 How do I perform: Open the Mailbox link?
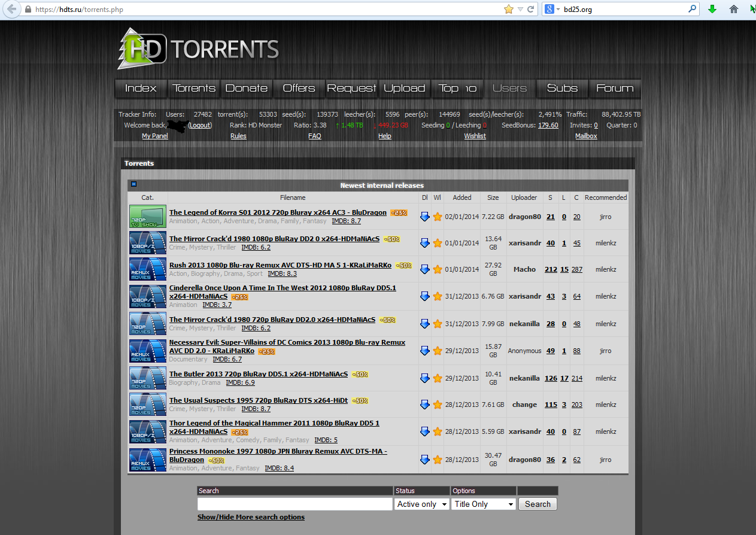586,136
